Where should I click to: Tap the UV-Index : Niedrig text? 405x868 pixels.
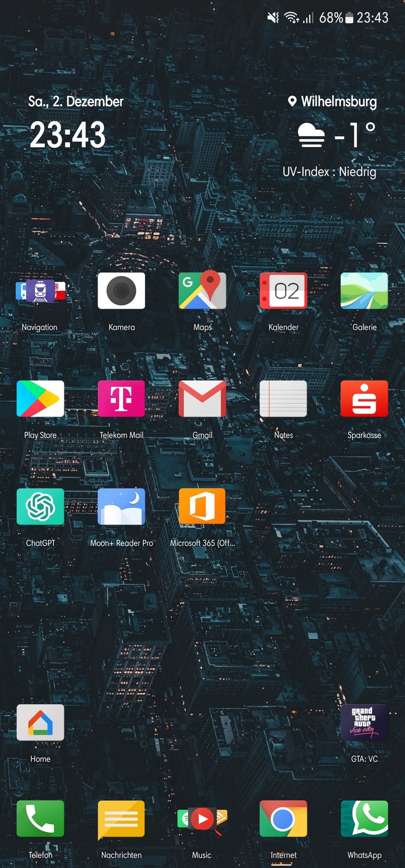pos(329,172)
